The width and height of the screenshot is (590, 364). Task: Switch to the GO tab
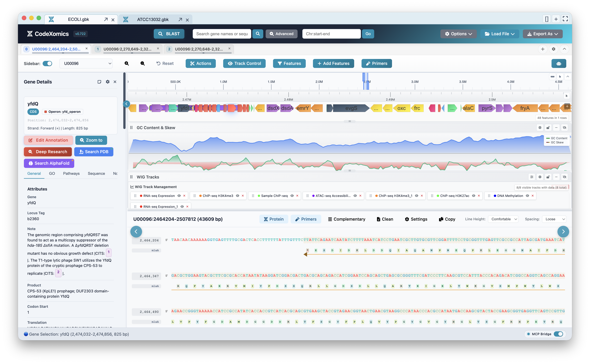[x=52, y=173]
